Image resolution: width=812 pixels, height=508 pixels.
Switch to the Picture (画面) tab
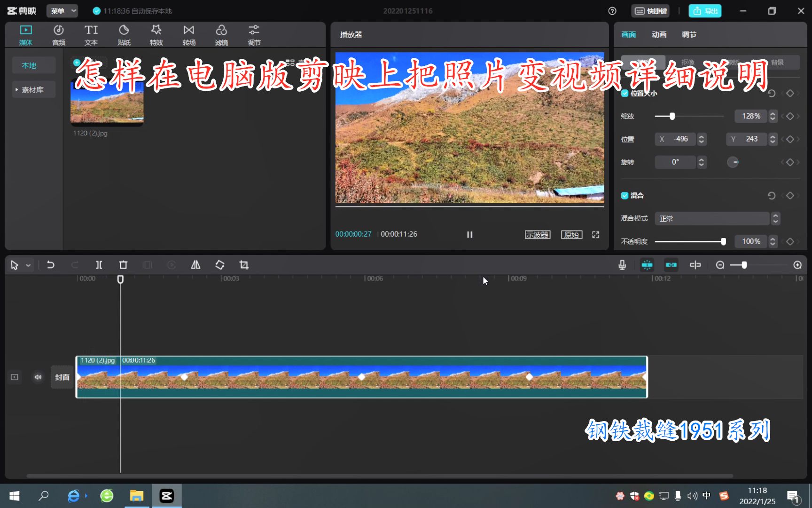coord(628,34)
